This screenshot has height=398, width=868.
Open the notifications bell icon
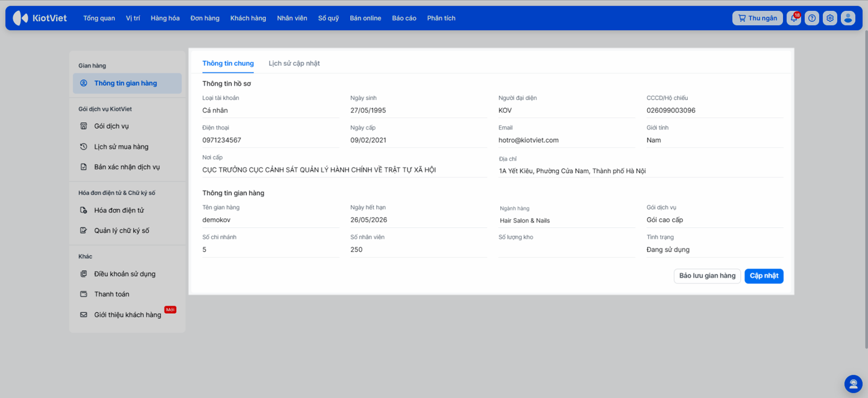[x=794, y=18]
